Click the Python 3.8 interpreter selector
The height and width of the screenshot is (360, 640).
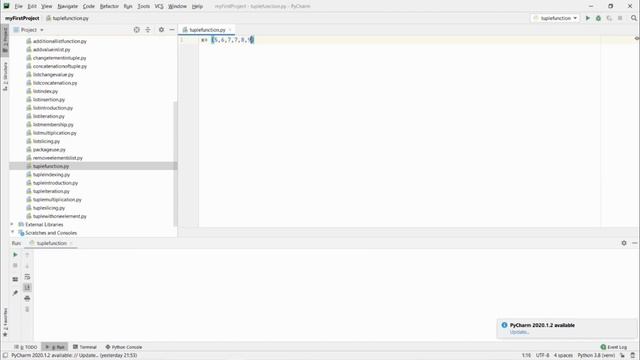(596, 356)
